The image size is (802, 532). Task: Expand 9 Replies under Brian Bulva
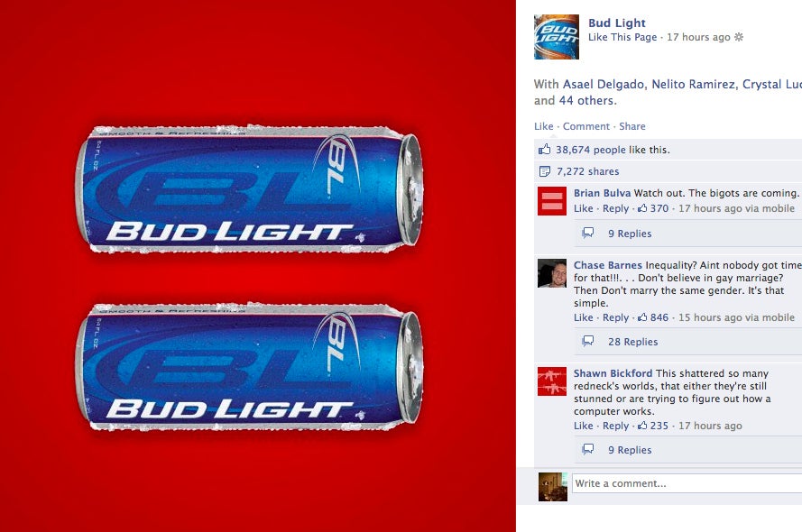tap(630, 234)
